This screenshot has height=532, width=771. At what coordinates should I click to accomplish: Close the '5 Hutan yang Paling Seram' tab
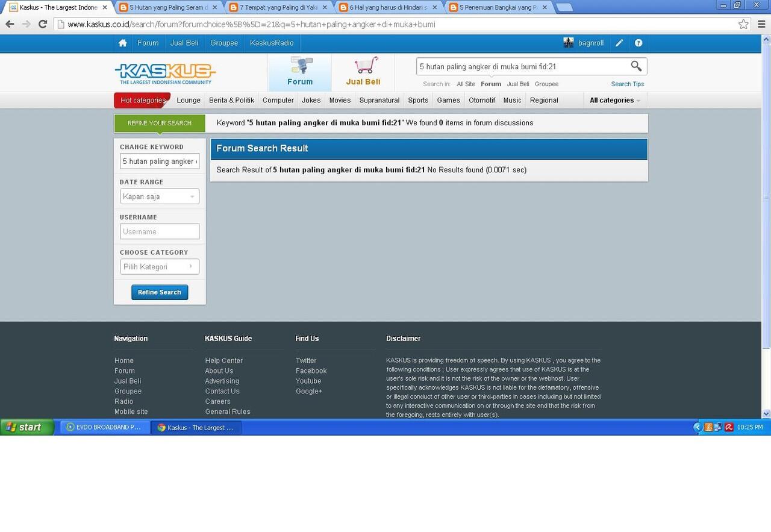point(215,8)
